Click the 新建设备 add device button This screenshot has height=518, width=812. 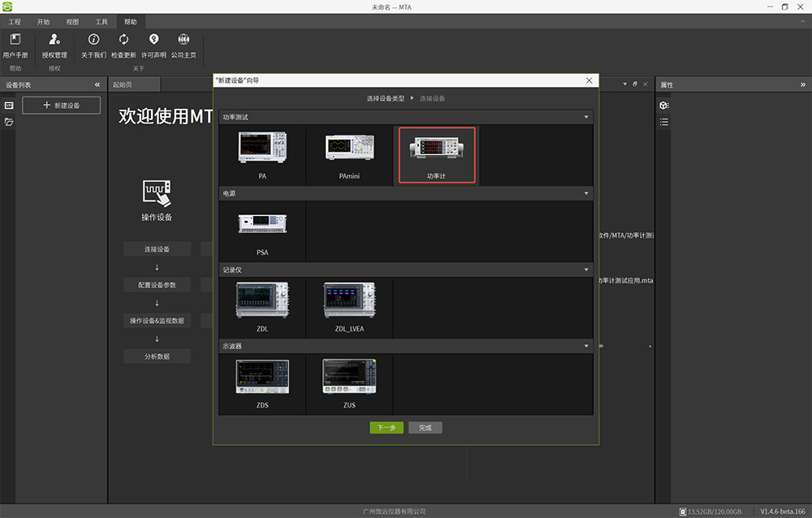point(62,106)
